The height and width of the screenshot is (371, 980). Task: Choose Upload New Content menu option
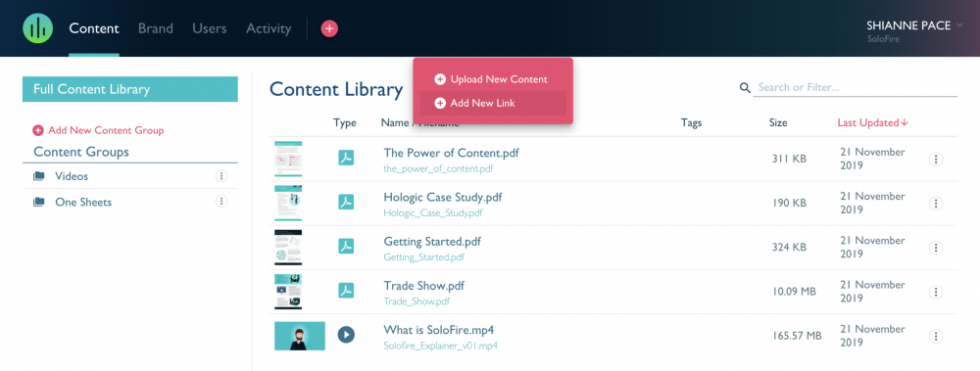coord(493,79)
